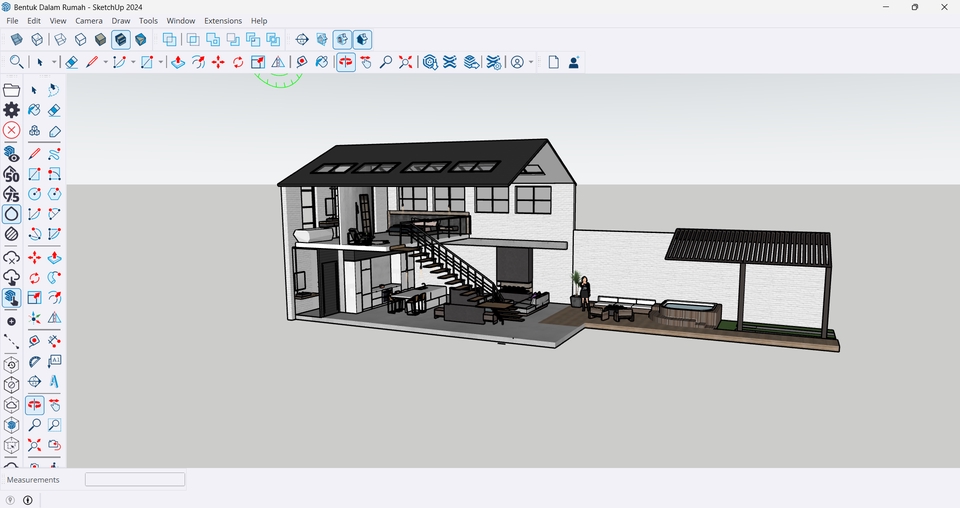Open the Edit menu
The height and width of the screenshot is (508, 960).
point(34,21)
